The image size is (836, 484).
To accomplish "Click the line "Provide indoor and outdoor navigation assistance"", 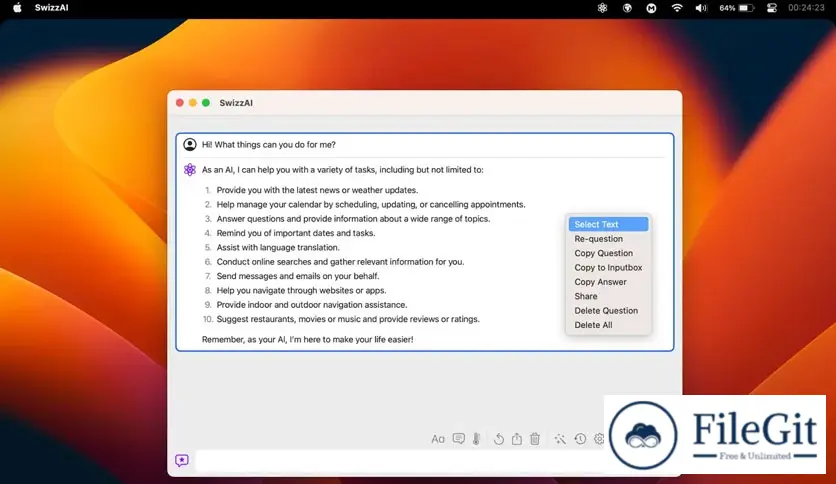I will [312, 305].
